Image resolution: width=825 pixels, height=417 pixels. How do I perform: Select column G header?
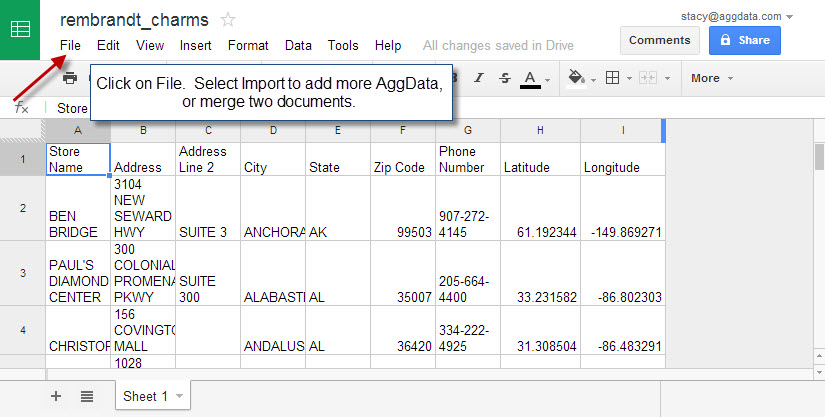pos(468,130)
